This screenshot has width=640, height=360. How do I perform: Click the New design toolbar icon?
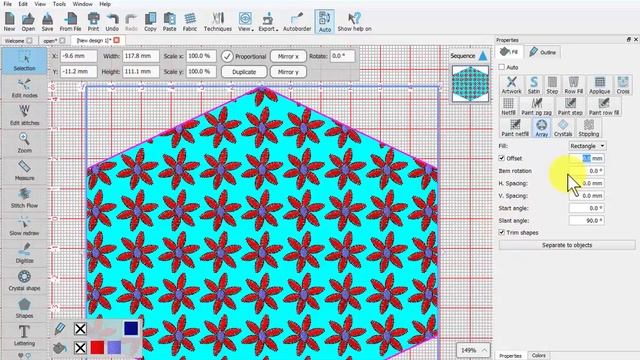9,22
